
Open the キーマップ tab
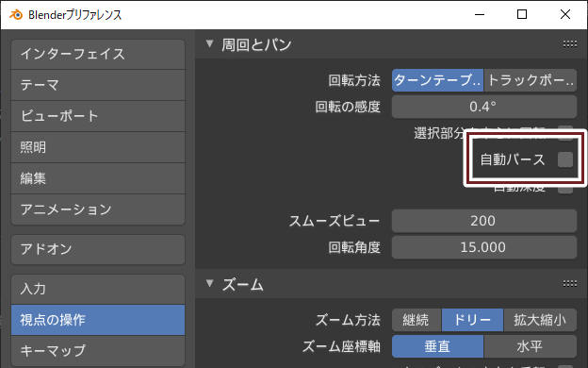point(98,351)
